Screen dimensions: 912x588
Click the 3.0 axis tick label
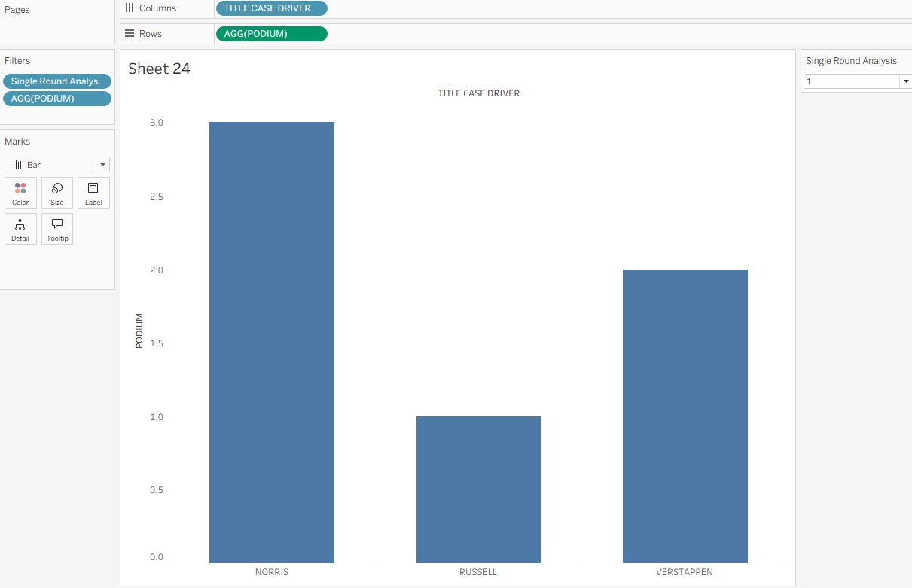157,123
